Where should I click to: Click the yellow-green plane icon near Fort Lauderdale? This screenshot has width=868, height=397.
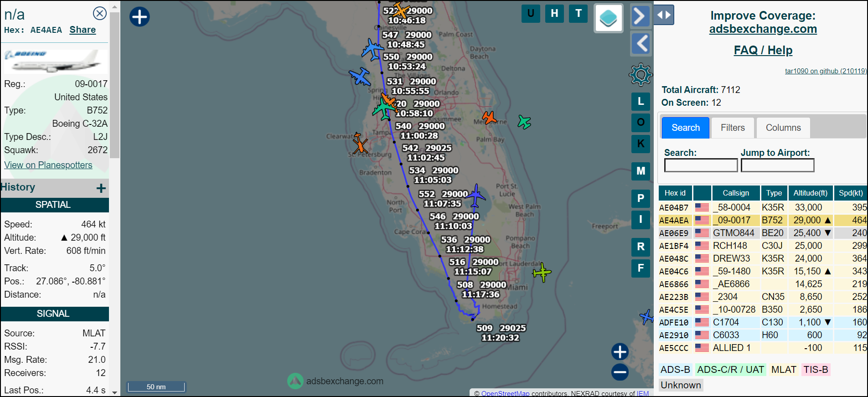(x=542, y=273)
